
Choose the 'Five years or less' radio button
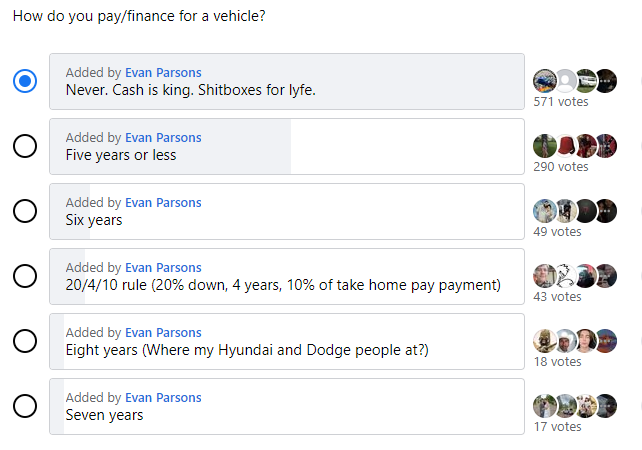click(x=25, y=146)
